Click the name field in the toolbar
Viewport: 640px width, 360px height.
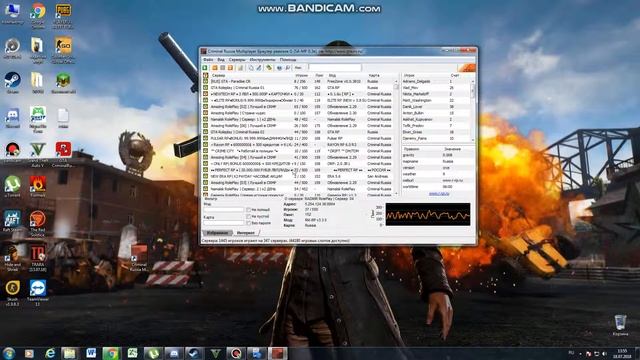(335, 68)
